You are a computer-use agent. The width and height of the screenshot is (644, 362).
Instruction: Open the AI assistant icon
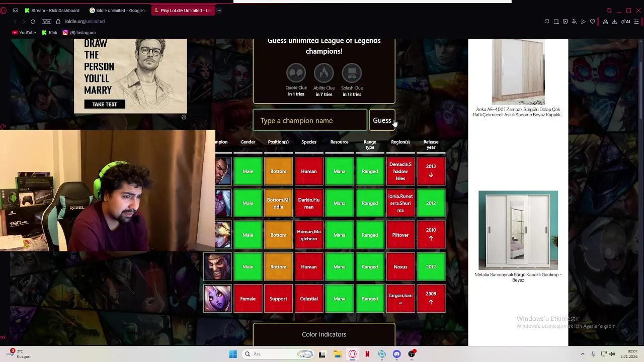pyautogui.click(x=626, y=22)
